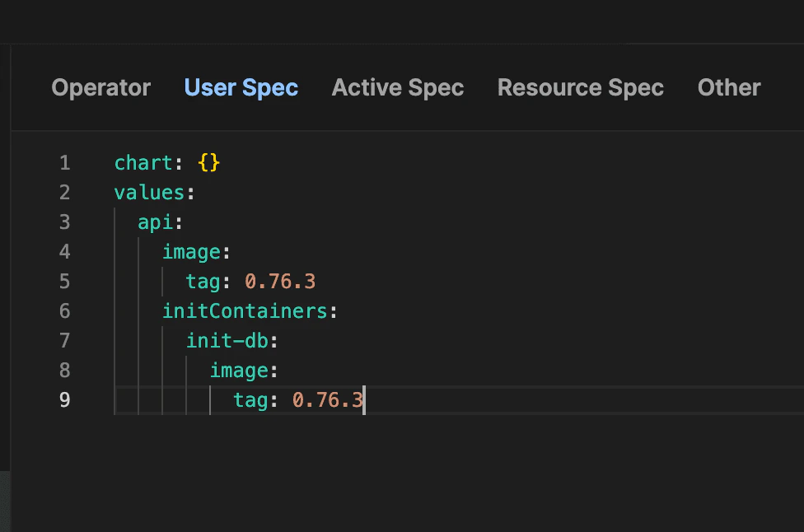
Task: Select the values key on line 2
Action: 151,192
